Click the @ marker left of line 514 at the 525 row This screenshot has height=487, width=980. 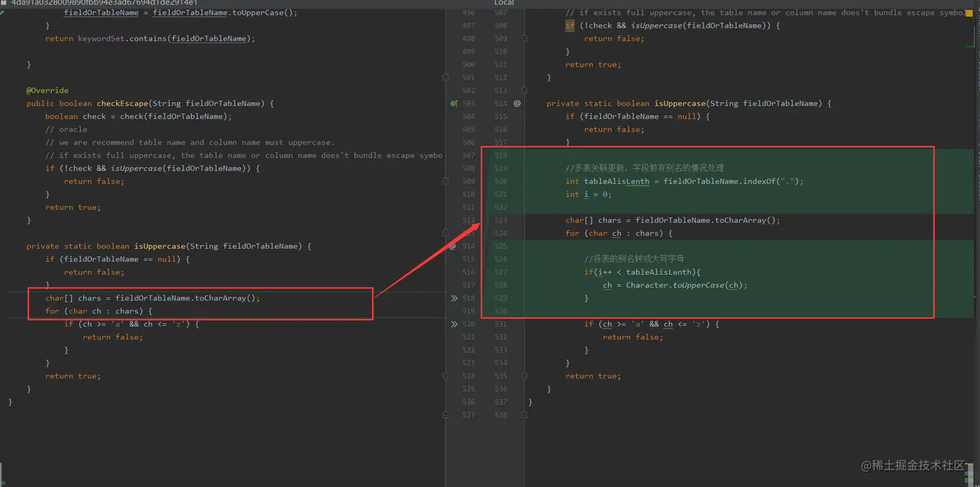click(x=452, y=246)
